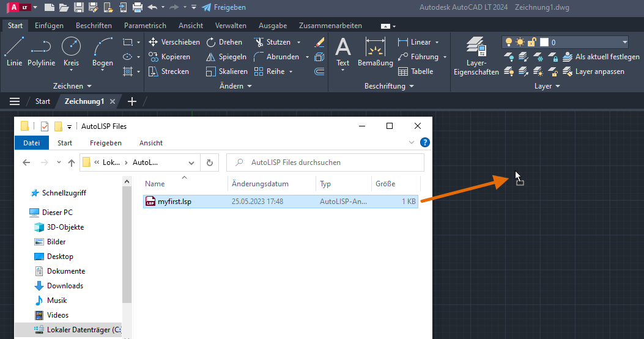Choose the Abrunden tool
Screen dimensions: 644x339
[276, 57]
